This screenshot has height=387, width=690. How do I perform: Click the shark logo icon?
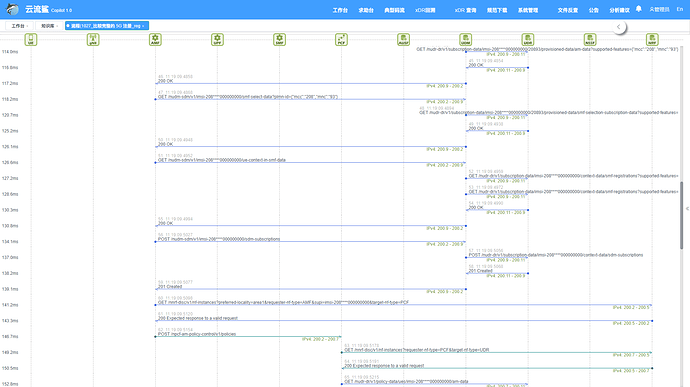pyautogui.click(x=12, y=9)
